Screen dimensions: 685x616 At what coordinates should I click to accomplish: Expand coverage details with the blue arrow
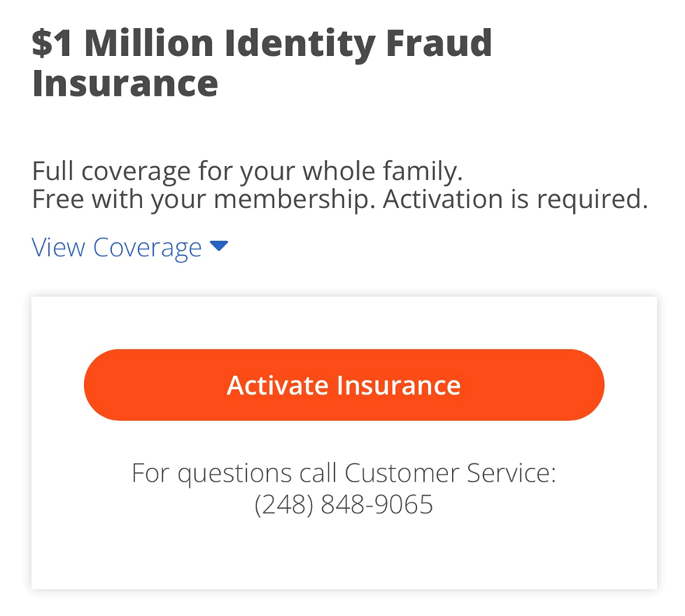[x=219, y=247]
